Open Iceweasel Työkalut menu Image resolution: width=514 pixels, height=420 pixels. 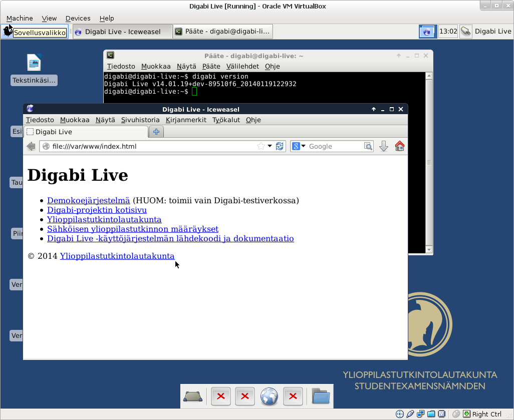[226, 120]
